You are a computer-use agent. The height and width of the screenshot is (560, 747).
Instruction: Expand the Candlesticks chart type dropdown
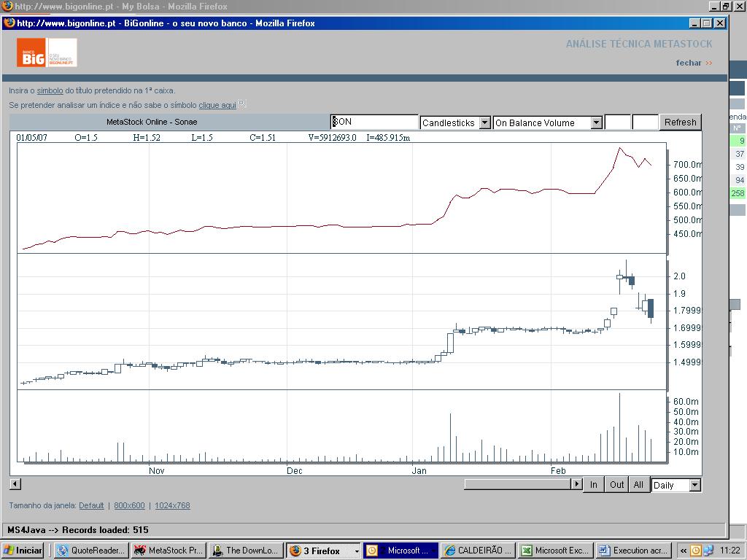tap(484, 122)
